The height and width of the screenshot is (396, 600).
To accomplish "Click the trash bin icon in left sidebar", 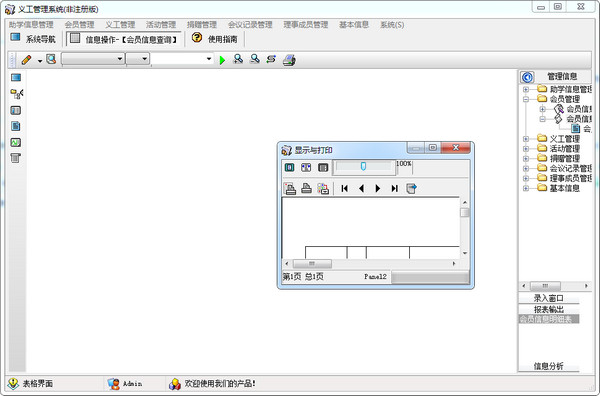I will pos(15,158).
